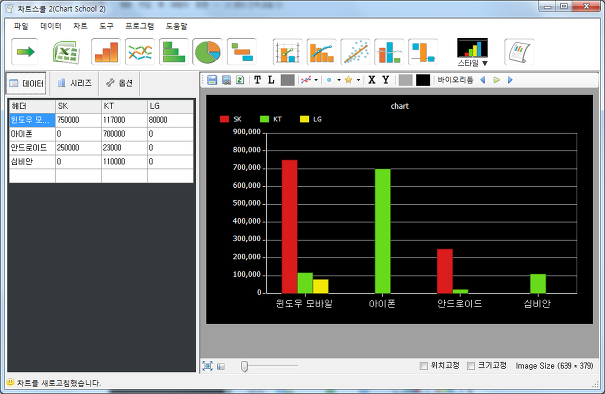The image size is (605, 394).
Task: Select the cell containing 700000
Action: pos(124,134)
